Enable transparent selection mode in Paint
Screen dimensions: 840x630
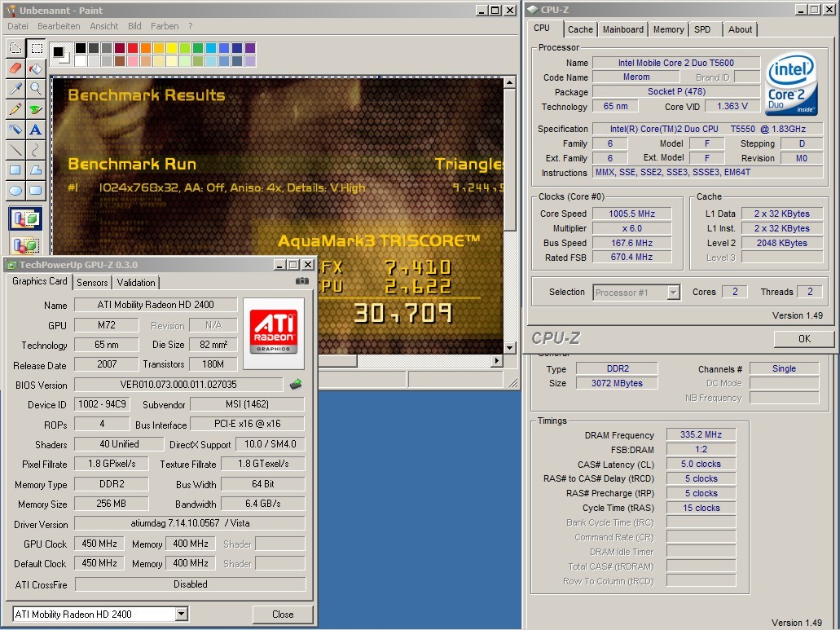tap(25, 245)
